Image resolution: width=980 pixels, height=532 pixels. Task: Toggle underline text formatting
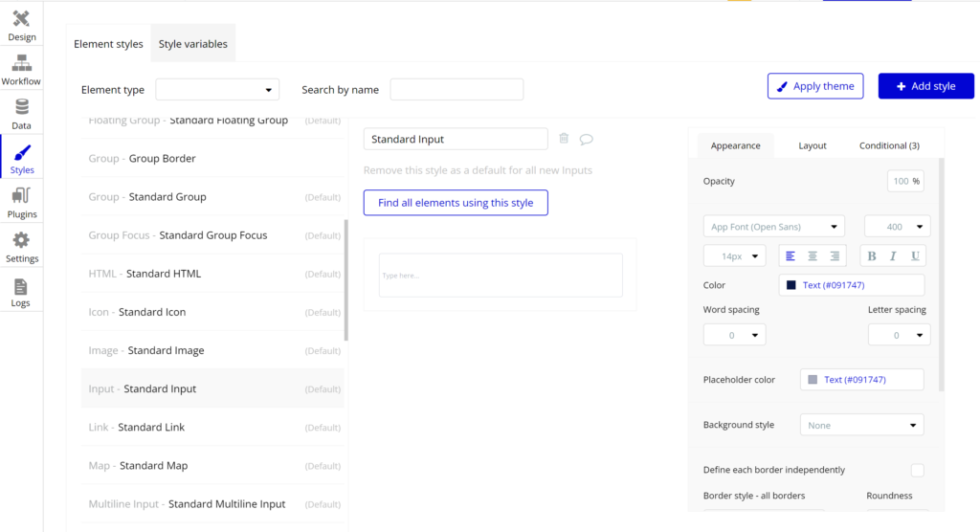coord(915,255)
